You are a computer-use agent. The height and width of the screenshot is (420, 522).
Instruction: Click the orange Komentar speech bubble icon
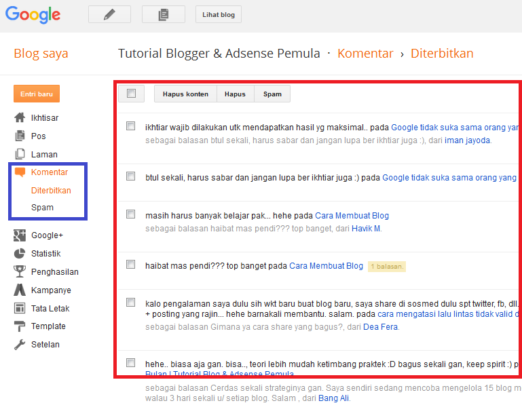click(20, 172)
